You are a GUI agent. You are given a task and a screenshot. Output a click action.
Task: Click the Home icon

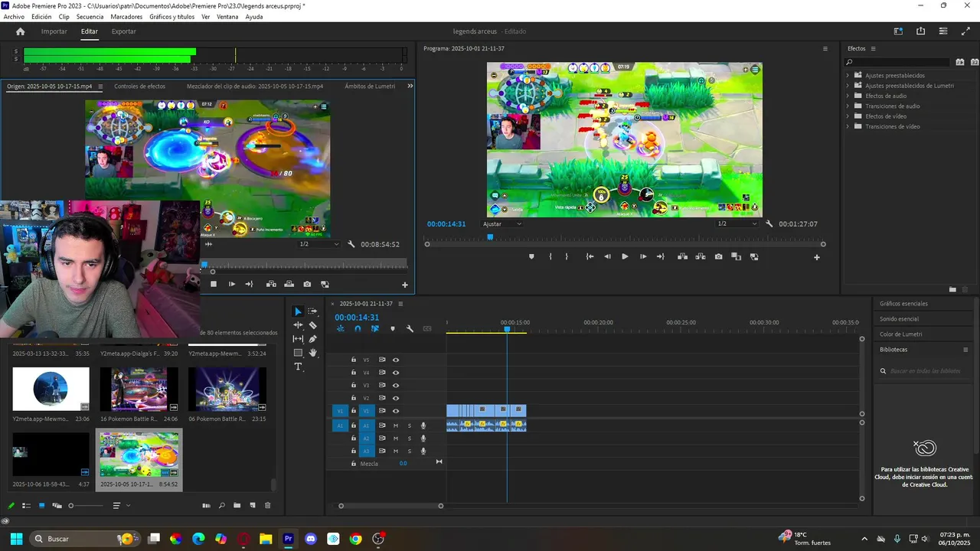pos(21,31)
